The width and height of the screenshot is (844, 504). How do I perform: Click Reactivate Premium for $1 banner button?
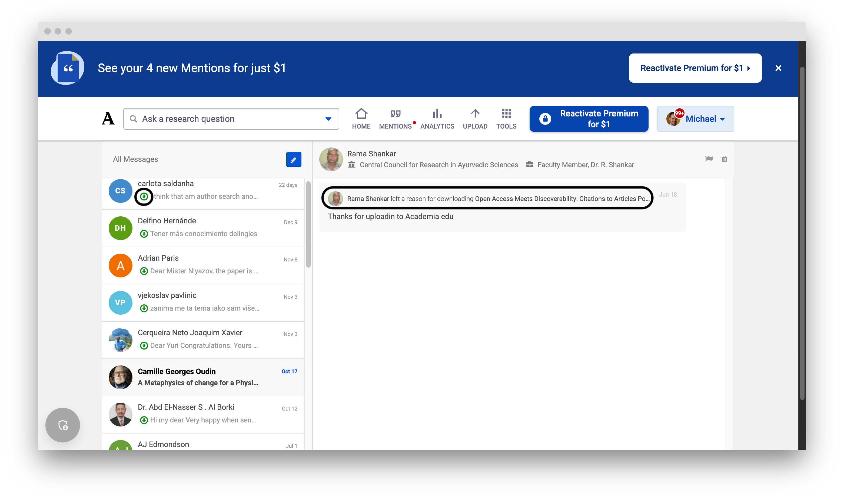pyautogui.click(x=695, y=68)
